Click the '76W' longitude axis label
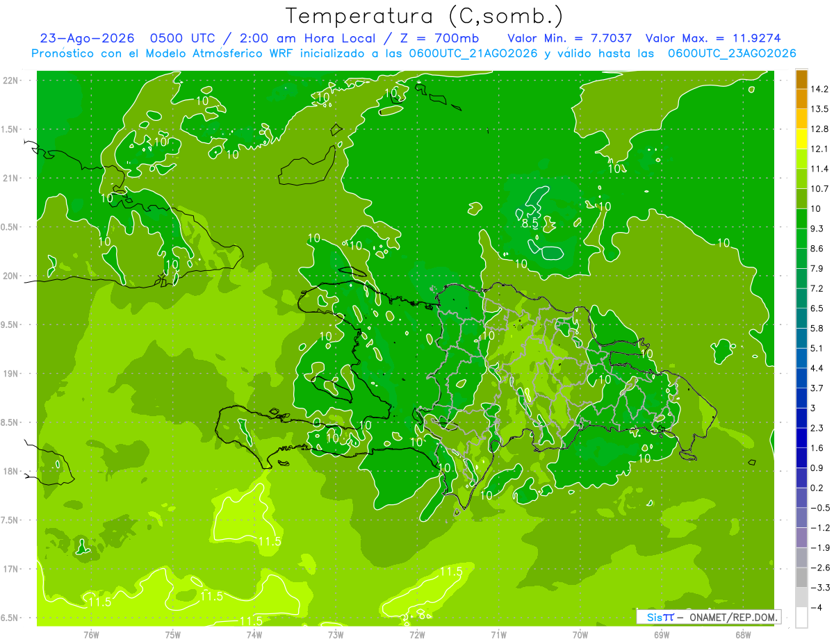The width and height of the screenshot is (834, 644). 91,635
